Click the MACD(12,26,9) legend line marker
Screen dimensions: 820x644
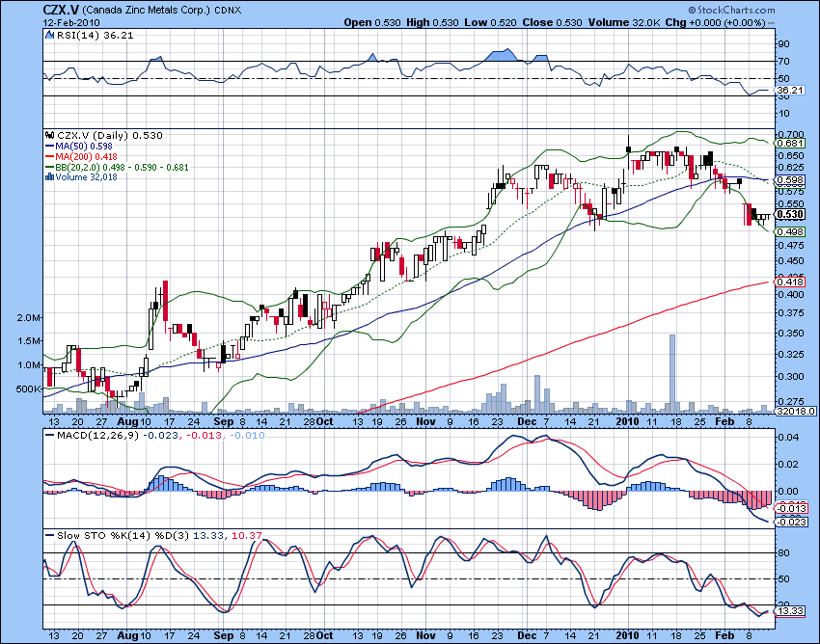49,435
